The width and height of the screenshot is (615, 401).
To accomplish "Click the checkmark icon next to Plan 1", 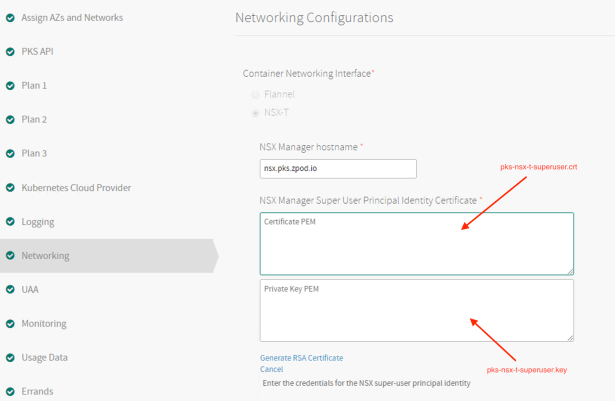I will point(10,85).
